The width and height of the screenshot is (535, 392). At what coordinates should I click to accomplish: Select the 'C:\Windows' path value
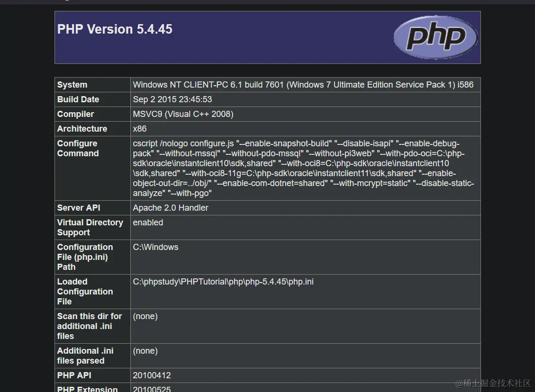[x=155, y=247]
